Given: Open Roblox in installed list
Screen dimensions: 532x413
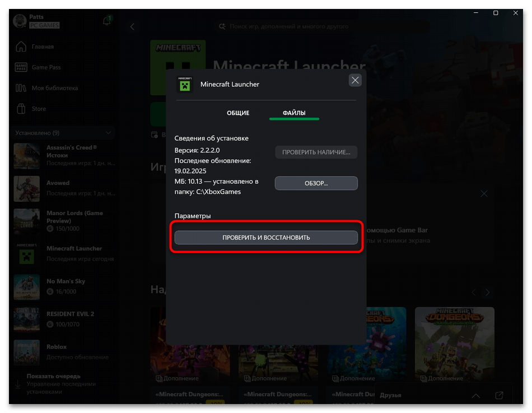Looking at the screenshot, I should coord(64,352).
